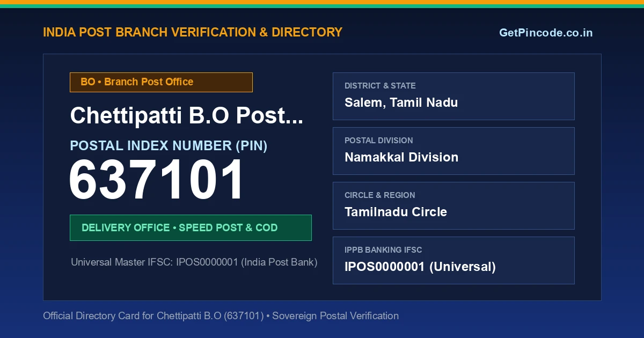Open the District & State info card
This screenshot has height=338, width=644.
point(453,96)
